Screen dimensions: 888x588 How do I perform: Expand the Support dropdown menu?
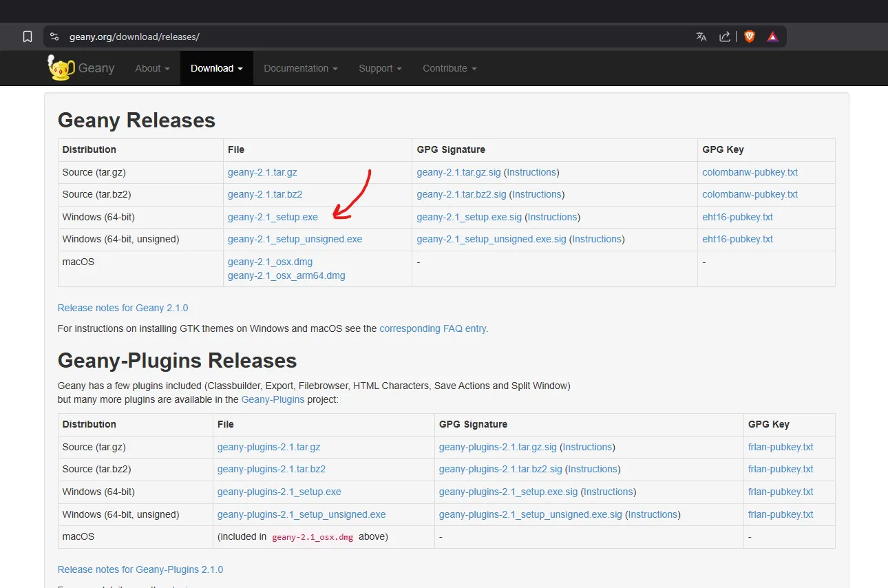pyautogui.click(x=380, y=68)
